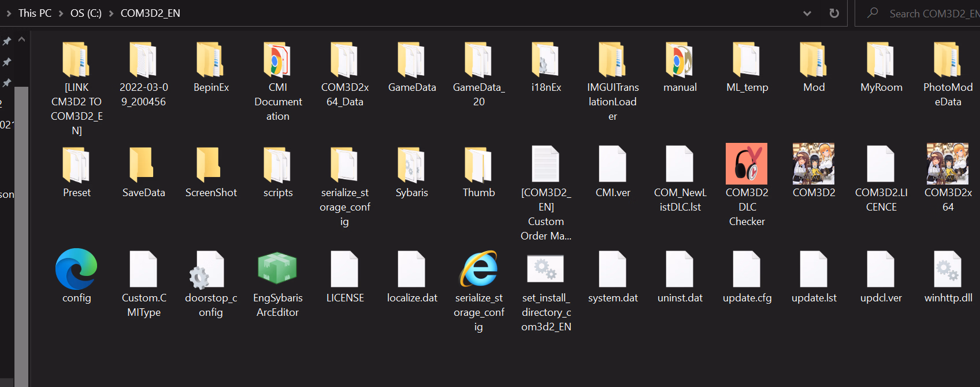Expand the chevron after OS (C:)

(x=111, y=13)
